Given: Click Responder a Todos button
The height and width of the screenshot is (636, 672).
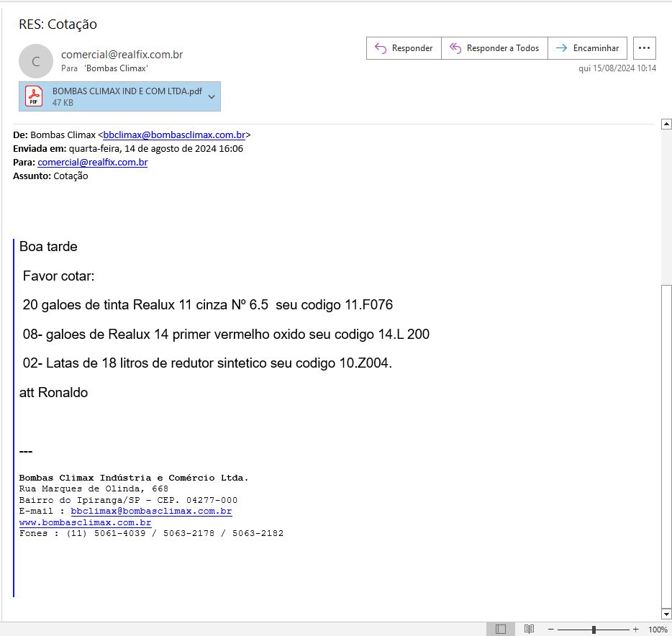Looking at the screenshot, I should point(494,48).
